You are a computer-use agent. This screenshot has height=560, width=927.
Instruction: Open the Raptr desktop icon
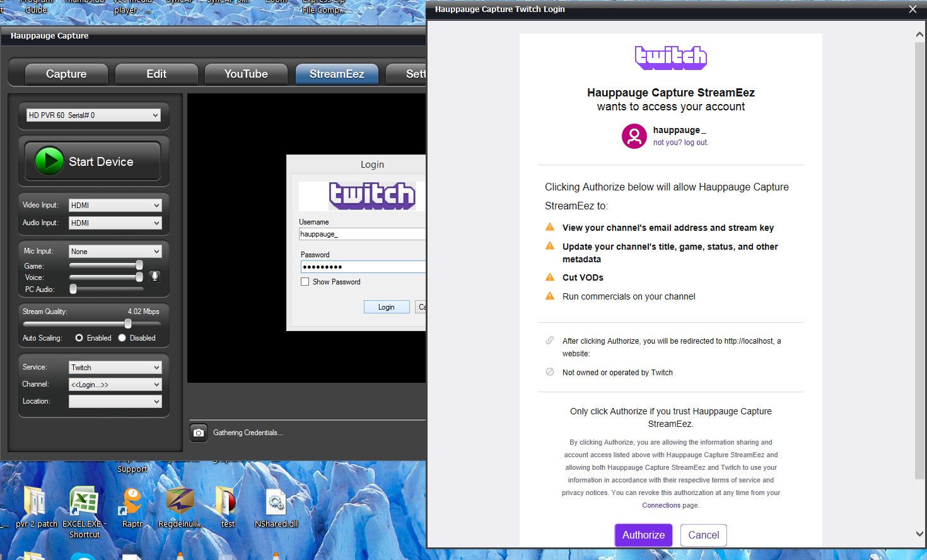(132, 502)
